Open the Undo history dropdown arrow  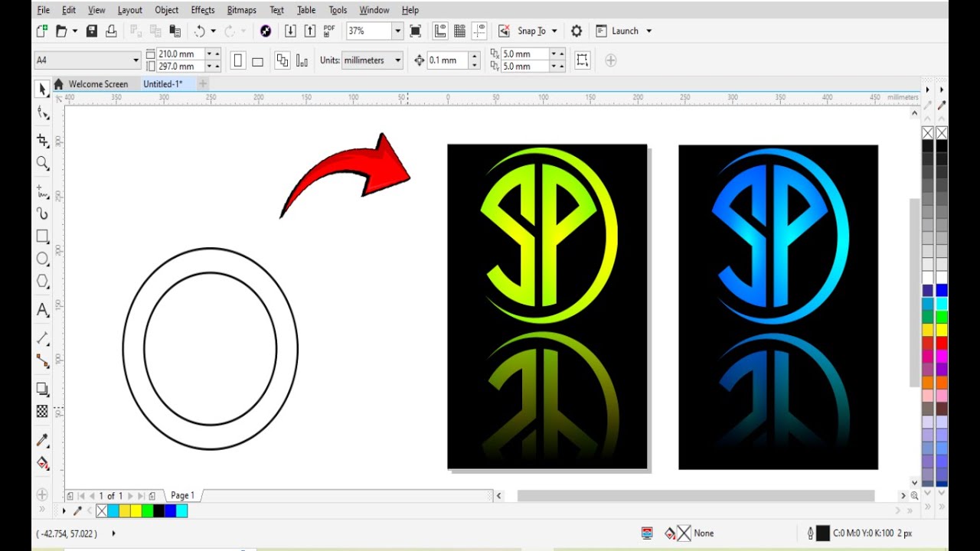[x=213, y=31]
